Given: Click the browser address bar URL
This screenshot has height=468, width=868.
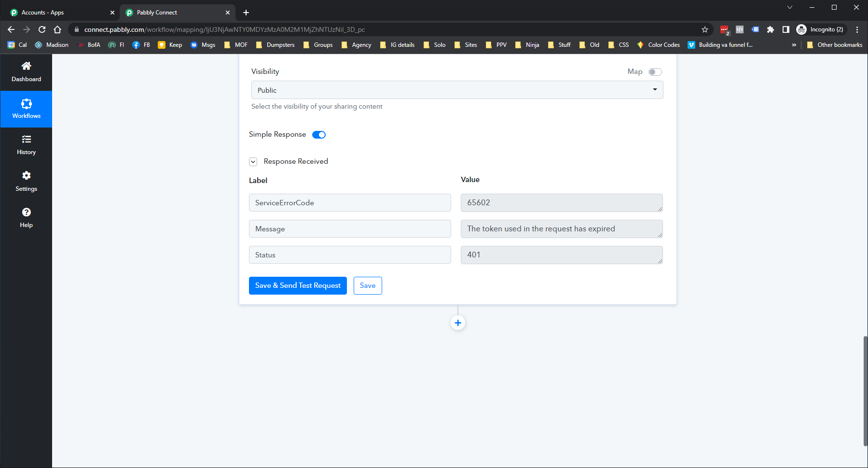Looking at the screenshot, I should pos(224,29).
